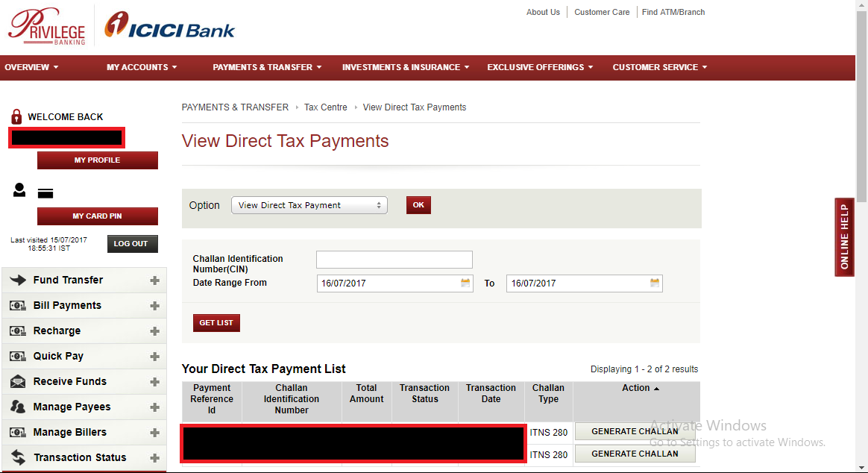Click the scrollbar down arrow
Screen dimensions: 868x473
(x=862, y=468)
